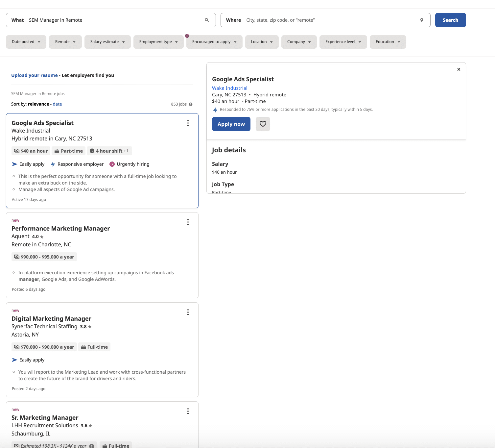Image resolution: width=495 pixels, height=448 pixels.
Task: Click the $70,000 - $90,000 a year tag
Action: point(44,347)
